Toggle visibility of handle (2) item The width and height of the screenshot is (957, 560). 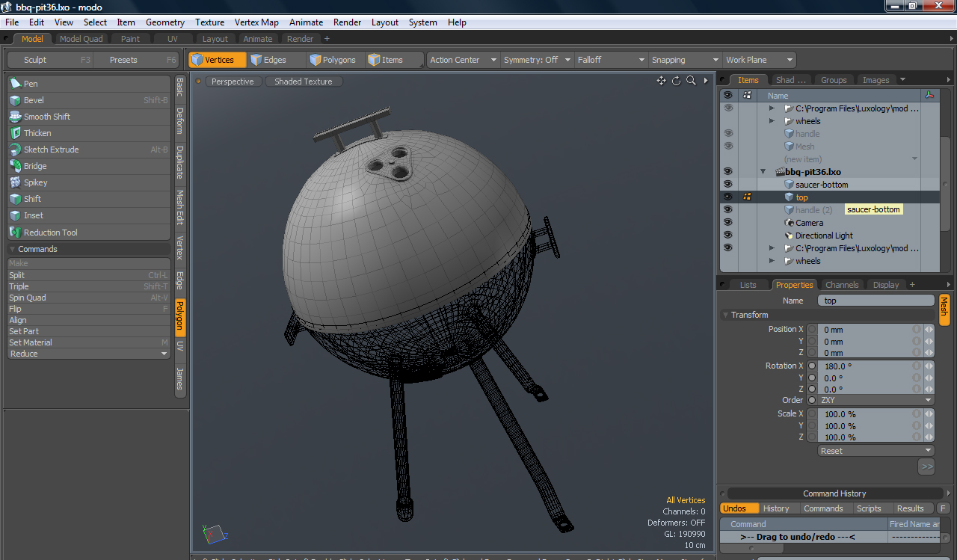[728, 210]
